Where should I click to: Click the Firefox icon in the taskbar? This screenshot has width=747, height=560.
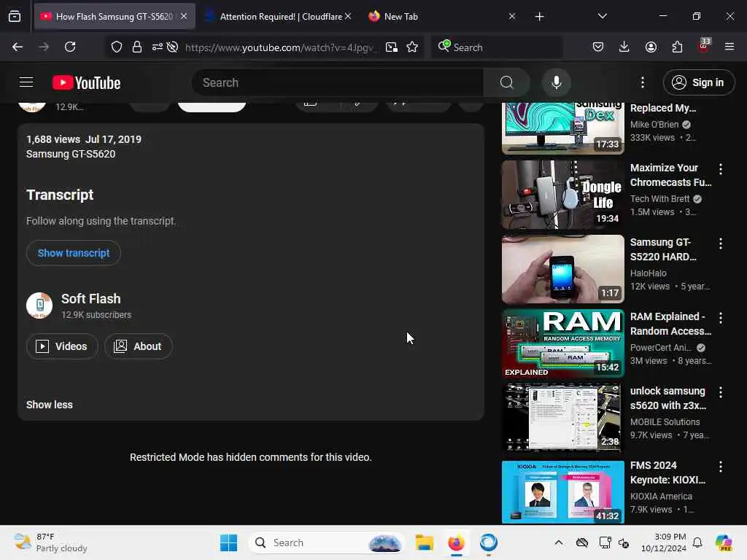point(457,542)
